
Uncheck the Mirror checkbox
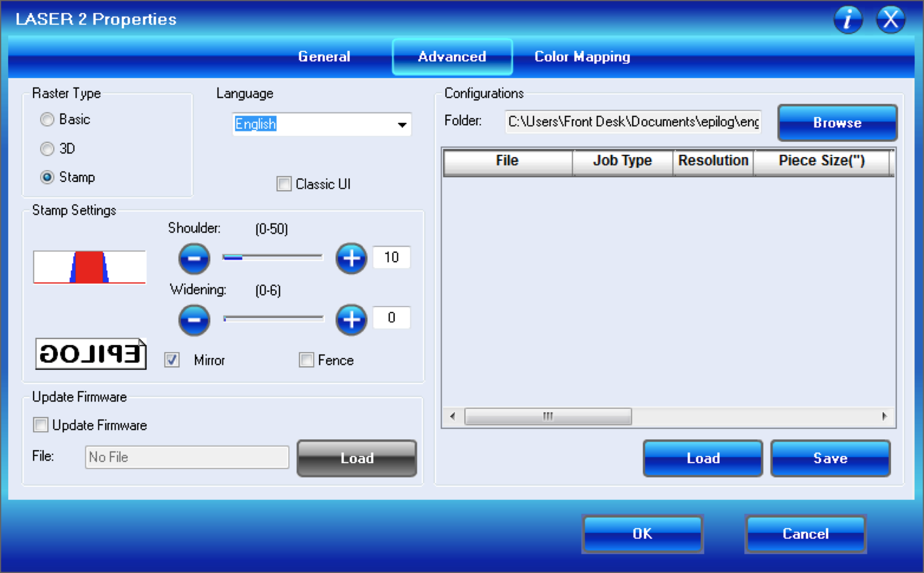pyautogui.click(x=172, y=360)
